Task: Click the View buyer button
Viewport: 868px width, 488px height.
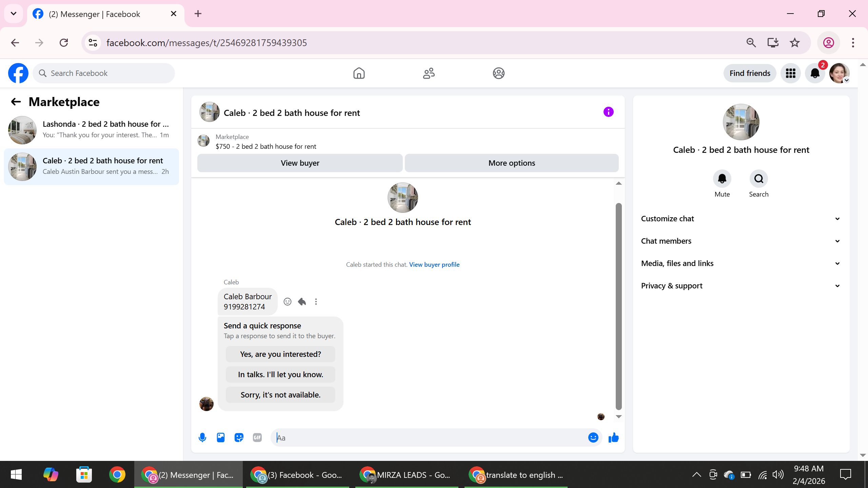Action: pyautogui.click(x=300, y=163)
